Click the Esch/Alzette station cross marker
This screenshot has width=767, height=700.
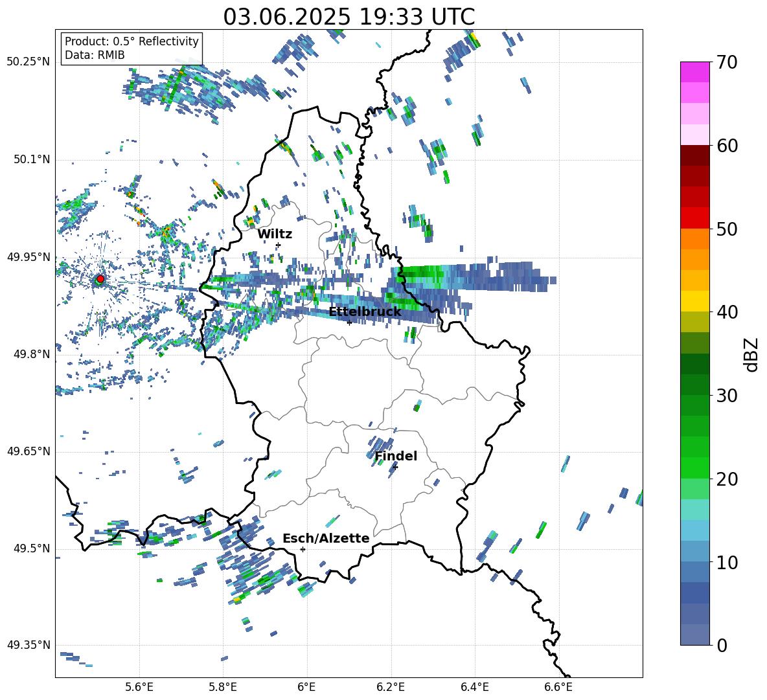pos(303,549)
